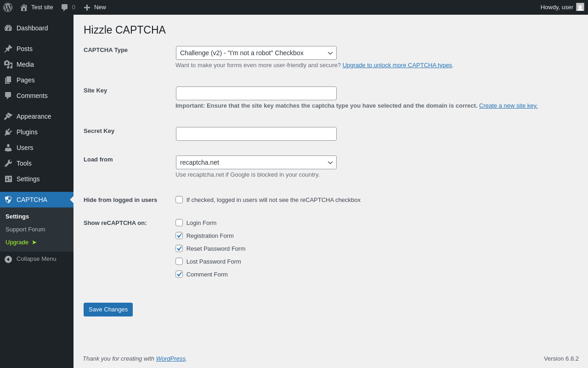Uncheck the Reset Password Form checkbox
Image resolution: width=588 pixels, height=368 pixels.
click(179, 248)
